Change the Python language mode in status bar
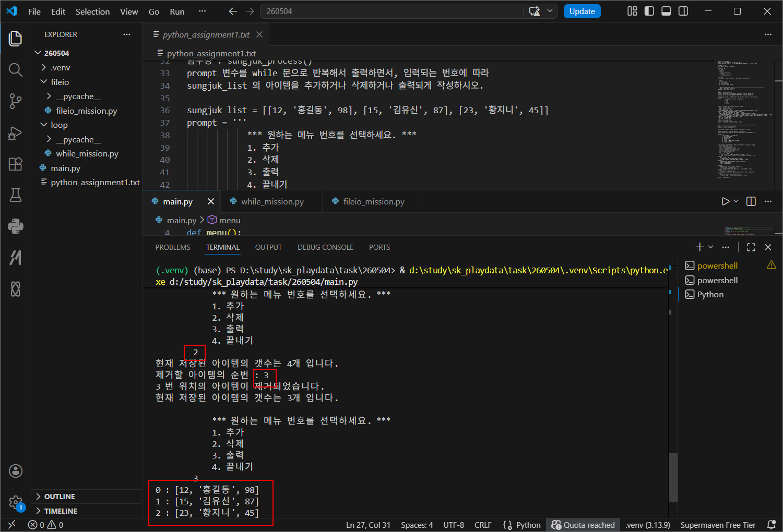 (x=528, y=525)
